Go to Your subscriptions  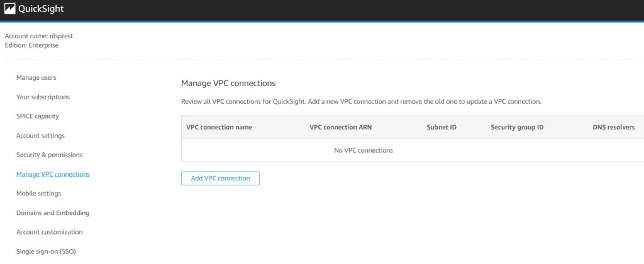[43, 97]
